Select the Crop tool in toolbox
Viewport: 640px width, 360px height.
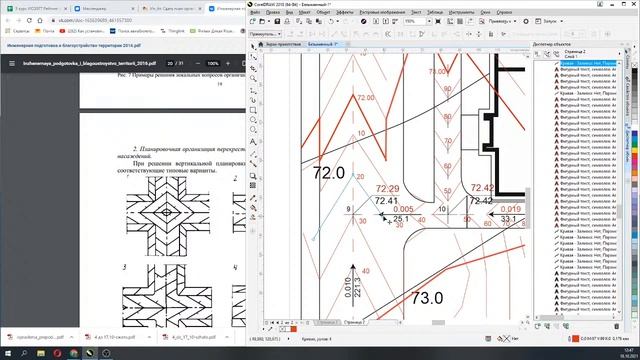[x=253, y=68]
